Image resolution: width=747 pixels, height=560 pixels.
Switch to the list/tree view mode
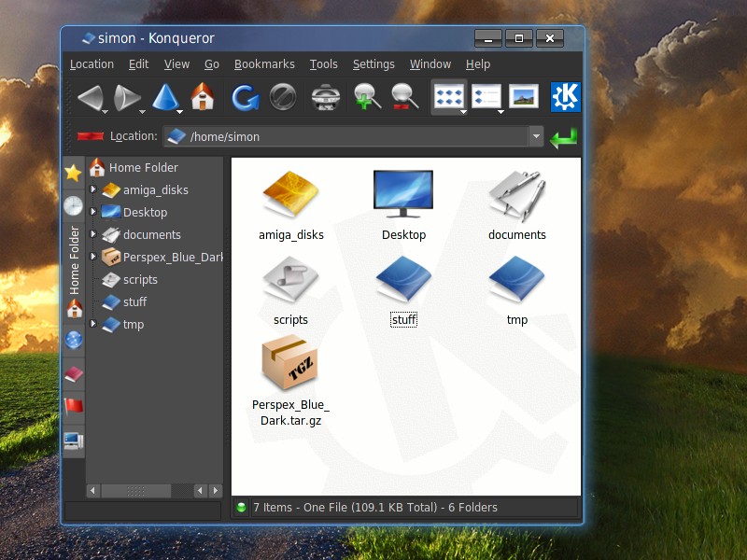[x=486, y=97]
